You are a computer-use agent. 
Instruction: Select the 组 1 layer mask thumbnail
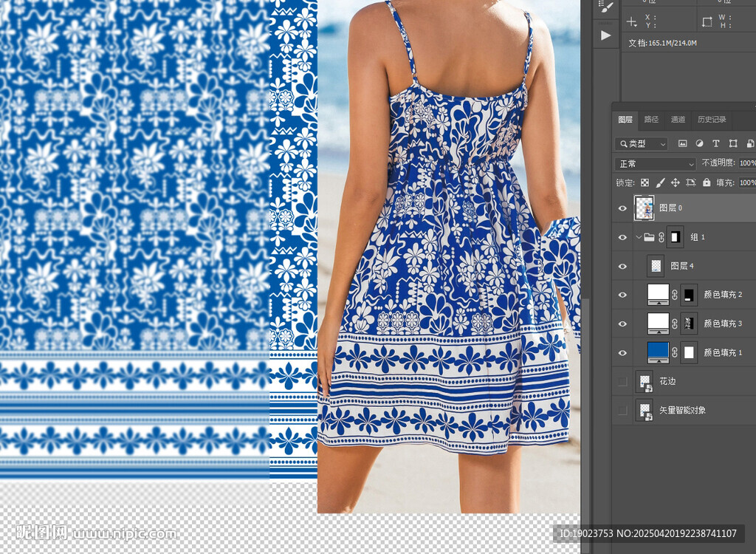tap(675, 237)
